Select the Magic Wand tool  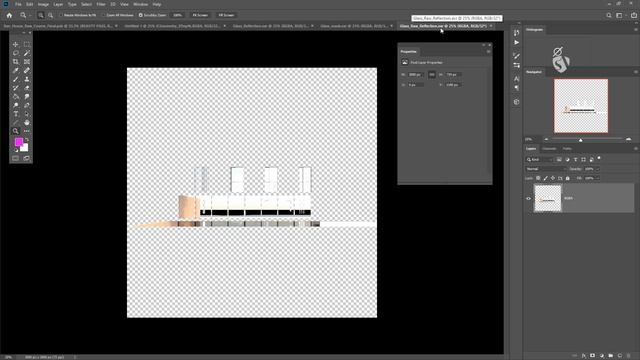coord(27,53)
